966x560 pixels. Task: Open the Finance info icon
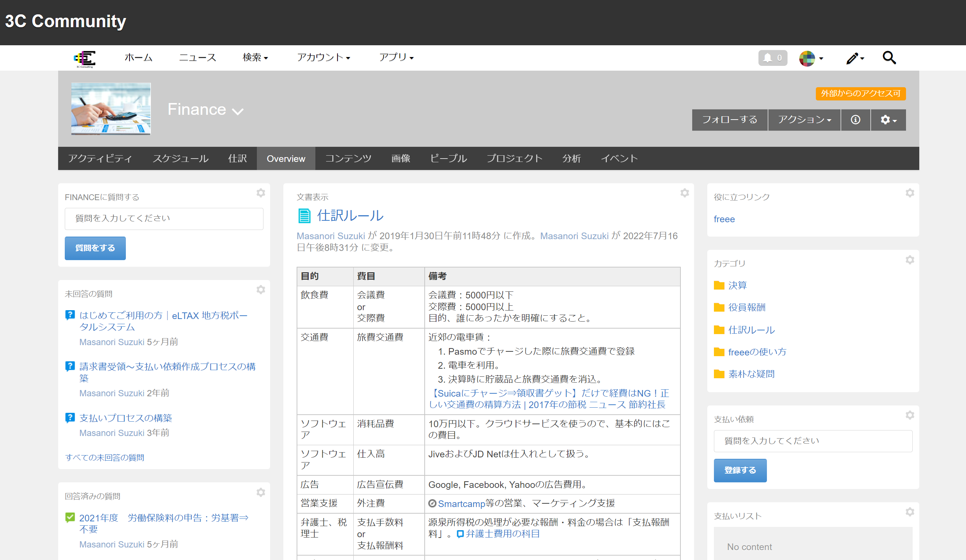point(855,120)
